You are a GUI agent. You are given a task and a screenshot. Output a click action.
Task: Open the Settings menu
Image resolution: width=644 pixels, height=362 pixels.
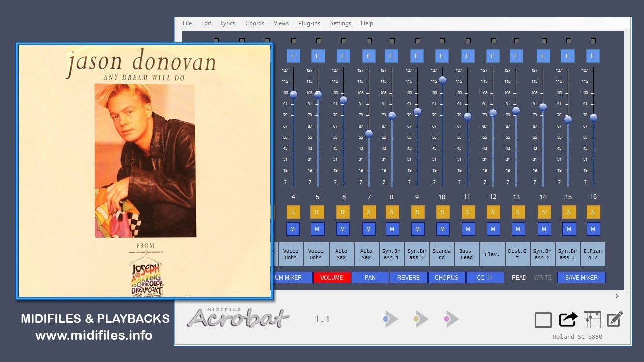pyautogui.click(x=341, y=23)
